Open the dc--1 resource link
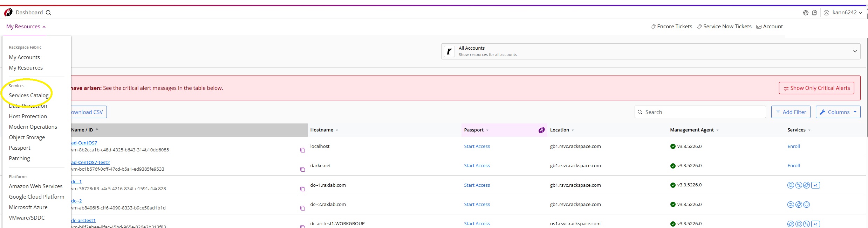This screenshot has width=868, height=228. click(x=76, y=181)
